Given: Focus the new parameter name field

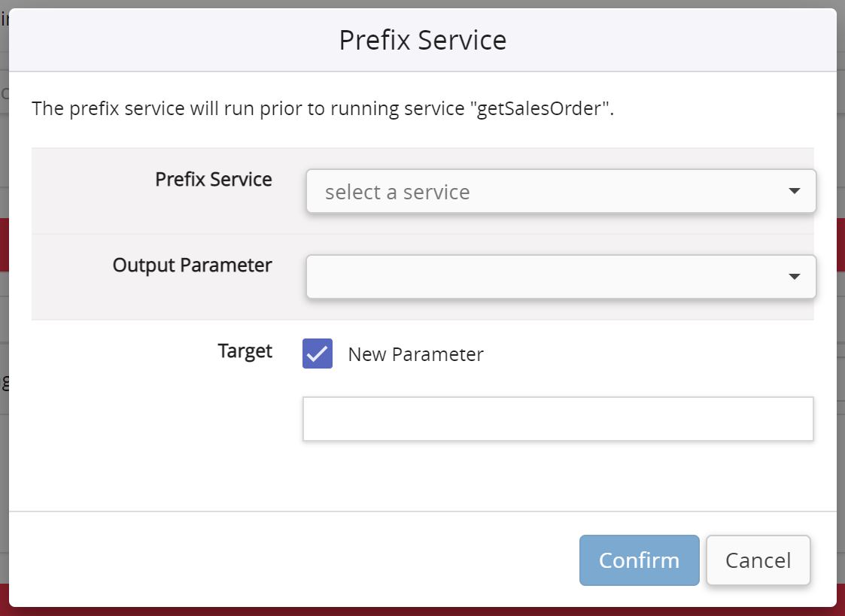Looking at the screenshot, I should click(x=558, y=419).
